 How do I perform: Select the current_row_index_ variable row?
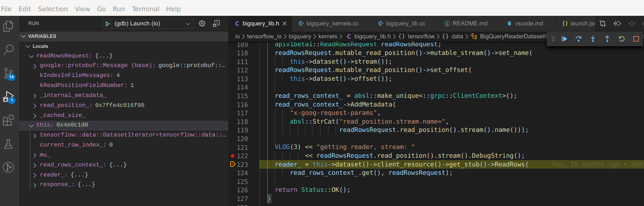[73, 145]
